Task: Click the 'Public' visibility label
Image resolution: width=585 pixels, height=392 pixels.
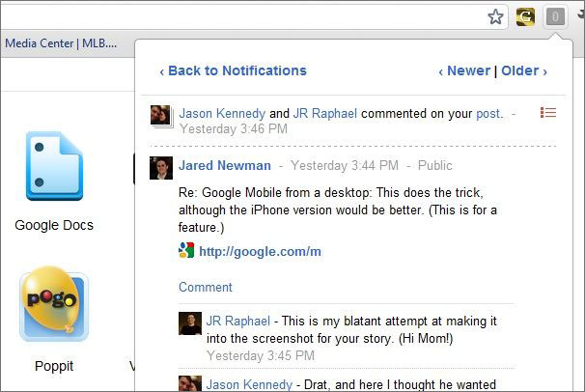Action: click(x=435, y=165)
